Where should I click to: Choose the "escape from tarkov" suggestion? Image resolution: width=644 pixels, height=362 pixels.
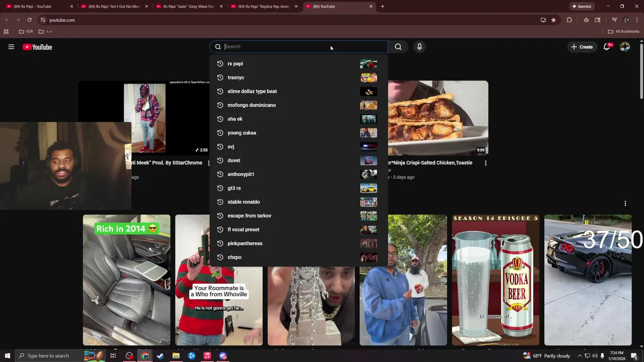click(299, 216)
